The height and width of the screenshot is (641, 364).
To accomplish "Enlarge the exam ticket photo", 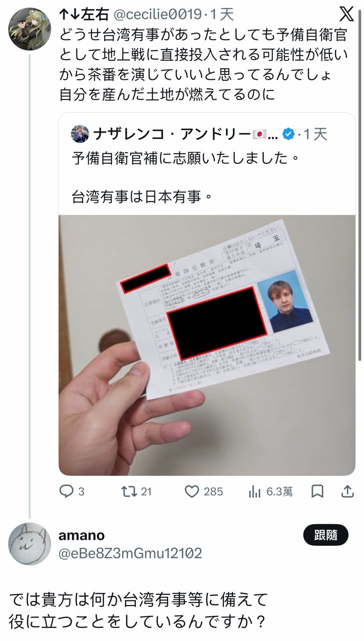I will (x=207, y=345).
